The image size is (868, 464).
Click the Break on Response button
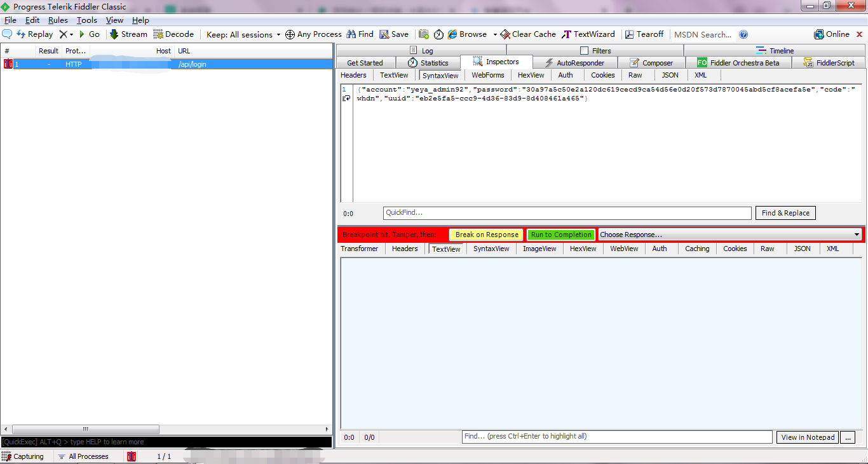[x=487, y=235]
